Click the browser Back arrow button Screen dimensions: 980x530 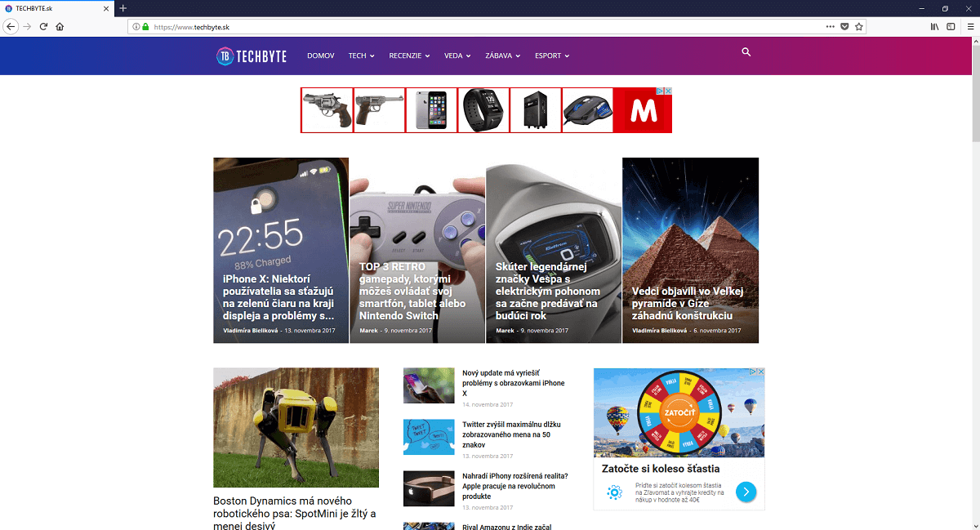[x=11, y=26]
